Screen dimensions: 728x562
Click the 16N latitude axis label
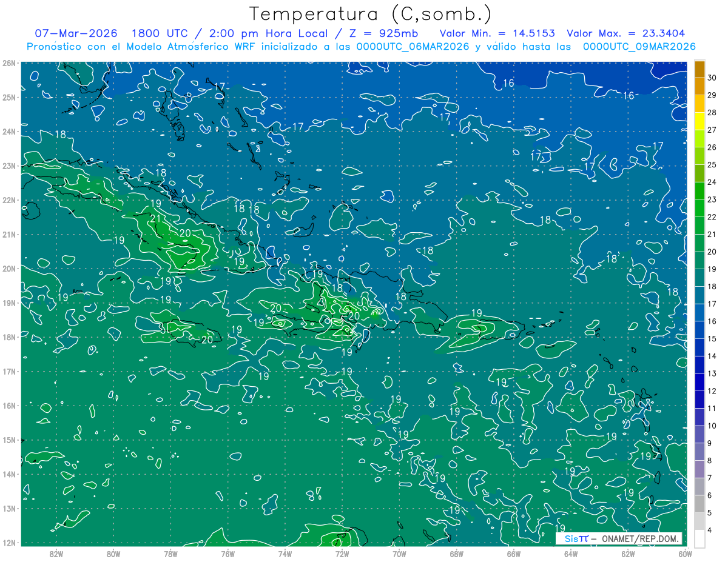8,406
